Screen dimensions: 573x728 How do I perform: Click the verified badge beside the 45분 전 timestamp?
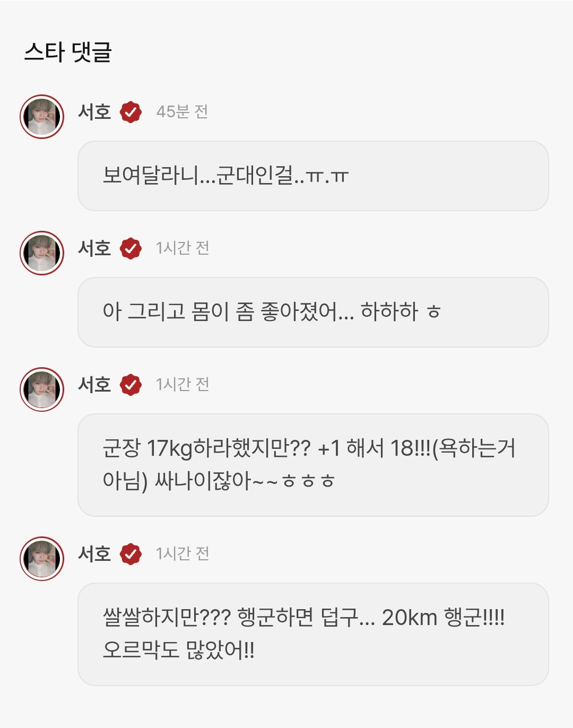(x=131, y=112)
